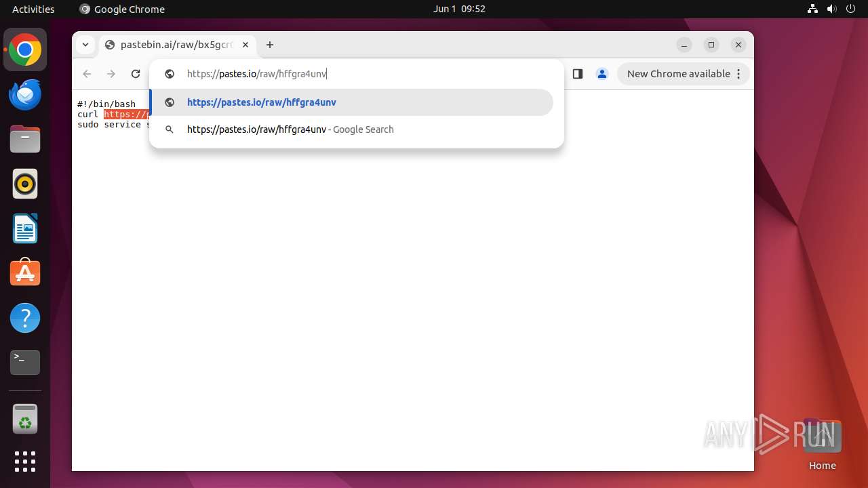Image resolution: width=868 pixels, height=488 pixels.
Task: Close the pastebin.ai tab
Action: [x=245, y=45]
